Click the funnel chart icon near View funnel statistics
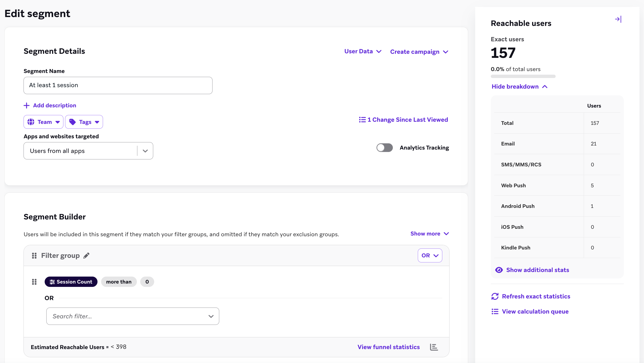 [x=434, y=347]
